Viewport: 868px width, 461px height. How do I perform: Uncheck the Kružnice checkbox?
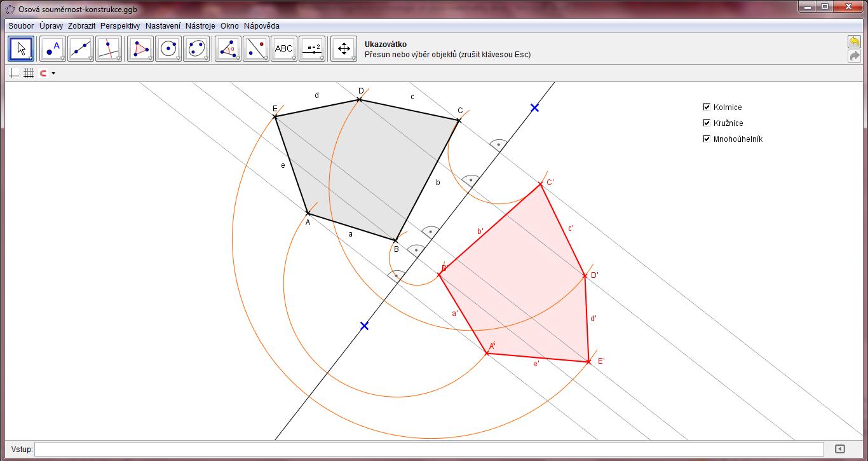[707, 123]
